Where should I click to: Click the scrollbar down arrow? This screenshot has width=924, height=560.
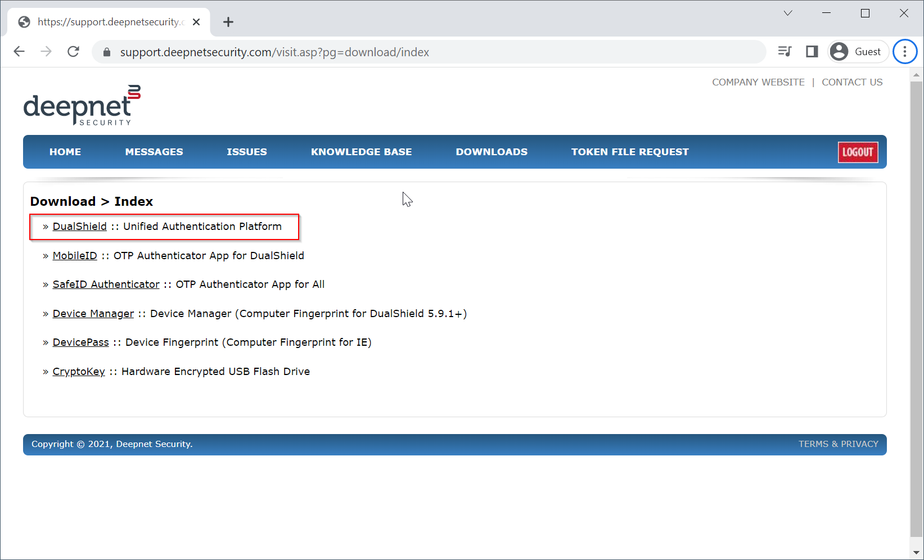(916, 553)
